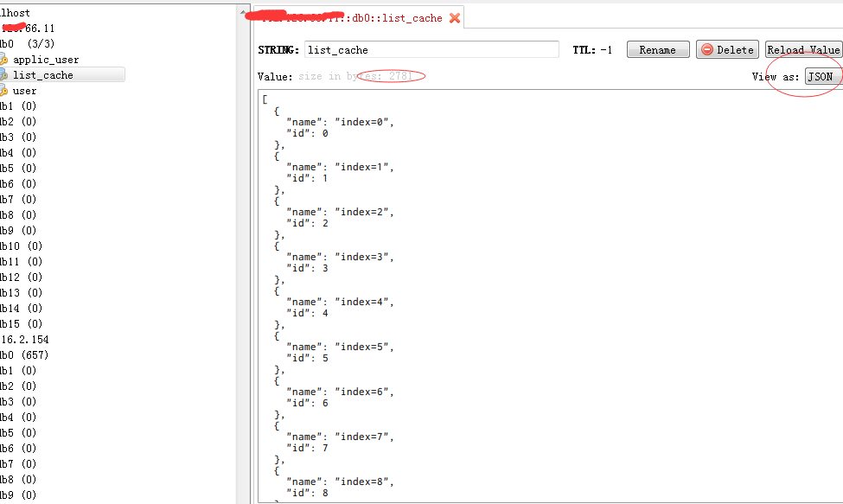The width and height of the screenshot is (843, 504).
Task: Click the key name field containing list_cache
Action: click(431, 49)
